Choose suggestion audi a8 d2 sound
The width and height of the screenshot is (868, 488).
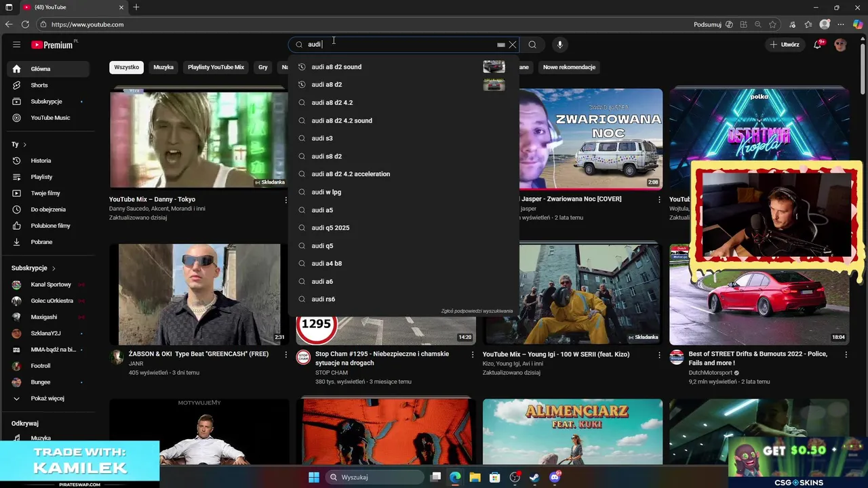(x=403, y=66)
